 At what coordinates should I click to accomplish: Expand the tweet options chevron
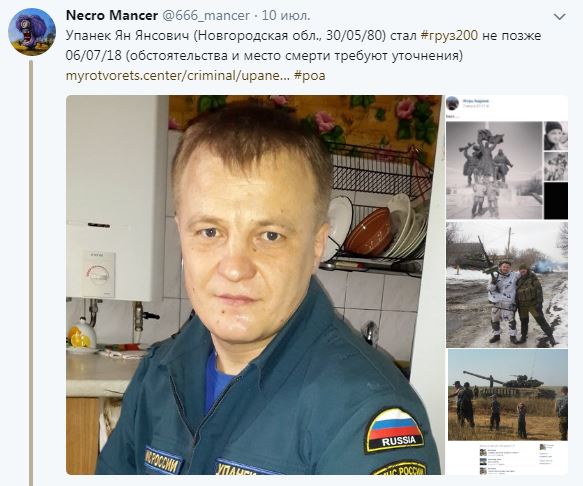560,17
